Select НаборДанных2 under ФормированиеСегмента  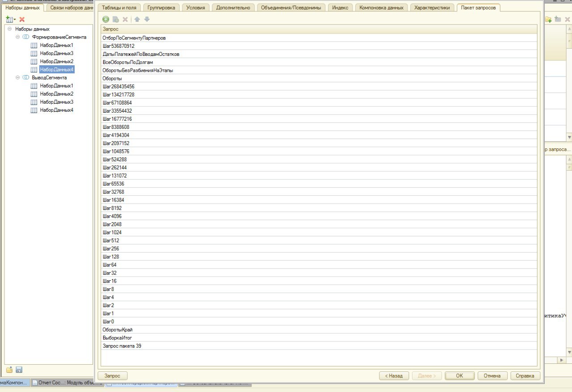[57, 61]
